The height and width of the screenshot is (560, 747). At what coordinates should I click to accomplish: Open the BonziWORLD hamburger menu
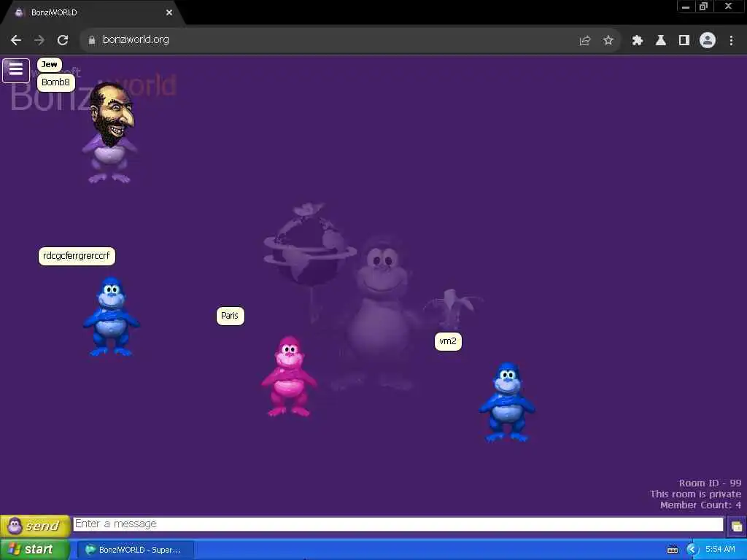16,70
